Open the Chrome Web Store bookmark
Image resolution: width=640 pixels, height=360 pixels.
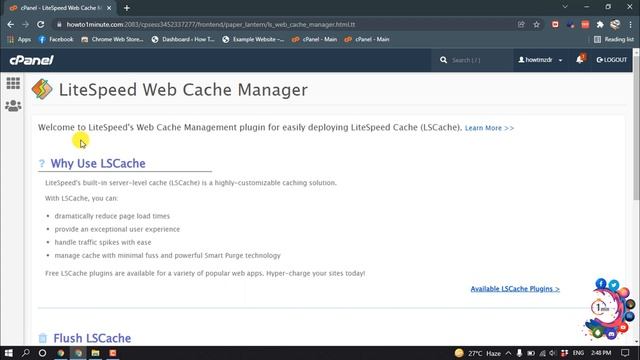pyautogui.click(x=112, y=39)
